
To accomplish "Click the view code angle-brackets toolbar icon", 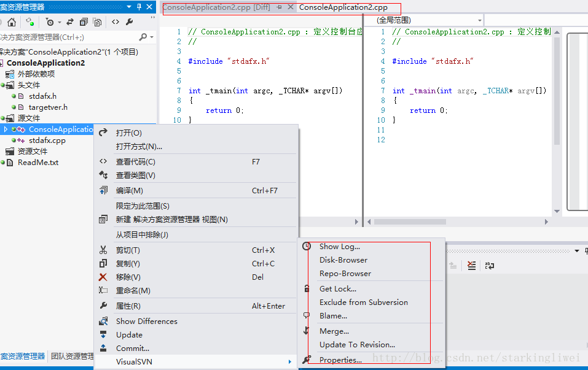I will tap(116, 22).
